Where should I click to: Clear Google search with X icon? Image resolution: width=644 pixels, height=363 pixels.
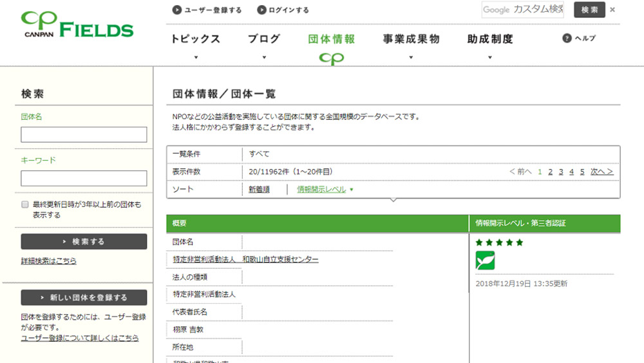[612, 10]
